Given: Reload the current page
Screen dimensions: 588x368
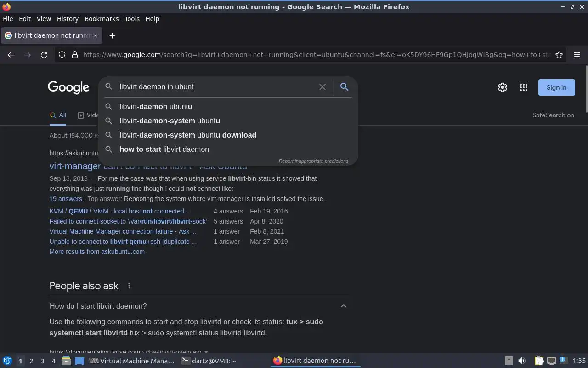Looking at the screenshot, I should pos(44,55).
